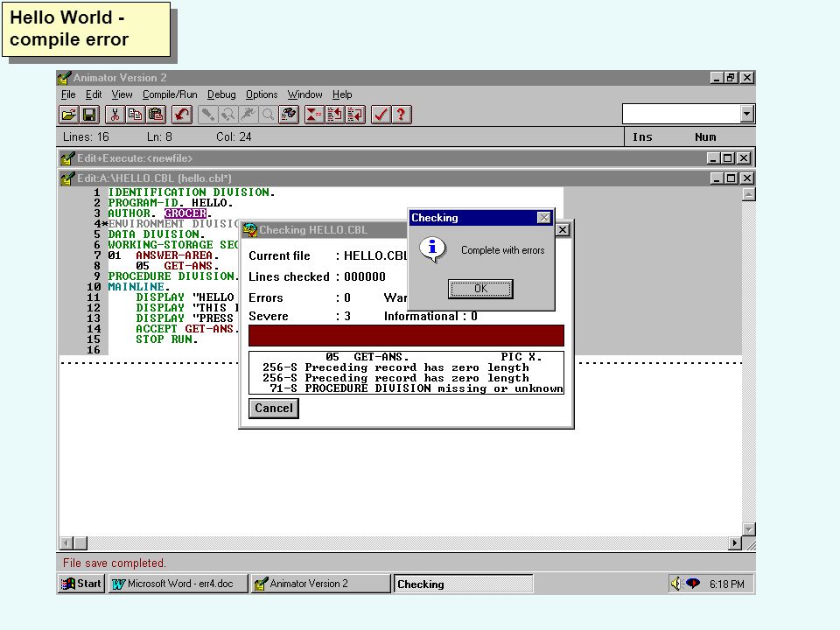840x630 pixels.
Task: Click the blue info icon in Checking dialog
Action: click(x=432, y=249)
